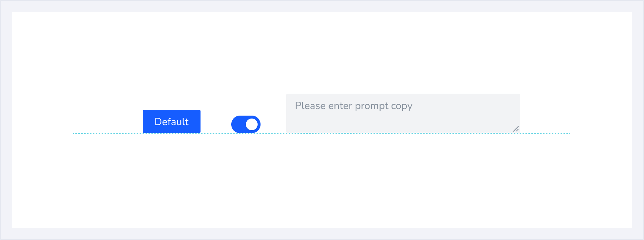This screenshot has height=240, width=644.
Task: Click the blue Default button
Action: [x=171, y=121]
